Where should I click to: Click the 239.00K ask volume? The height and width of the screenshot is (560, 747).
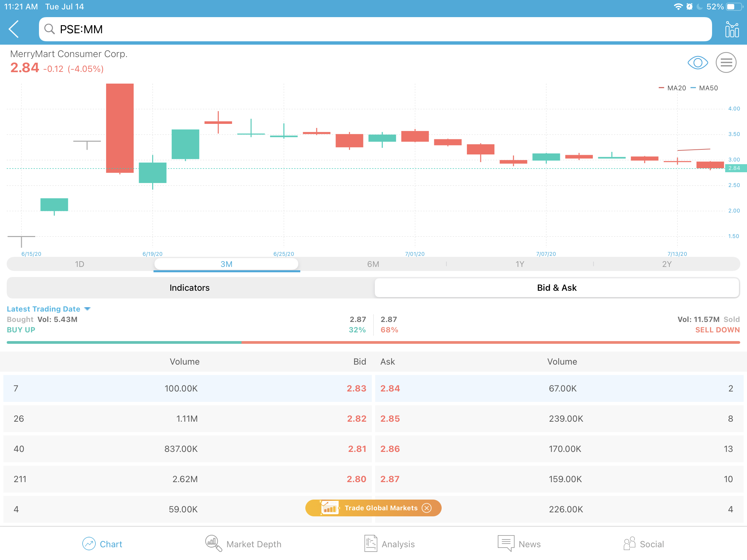tap(566, 419)
